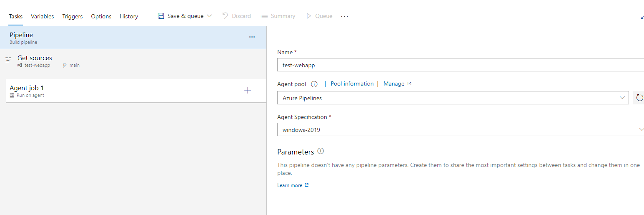
Task: Refresh the Agent pool list
Action: click(639, 98)
